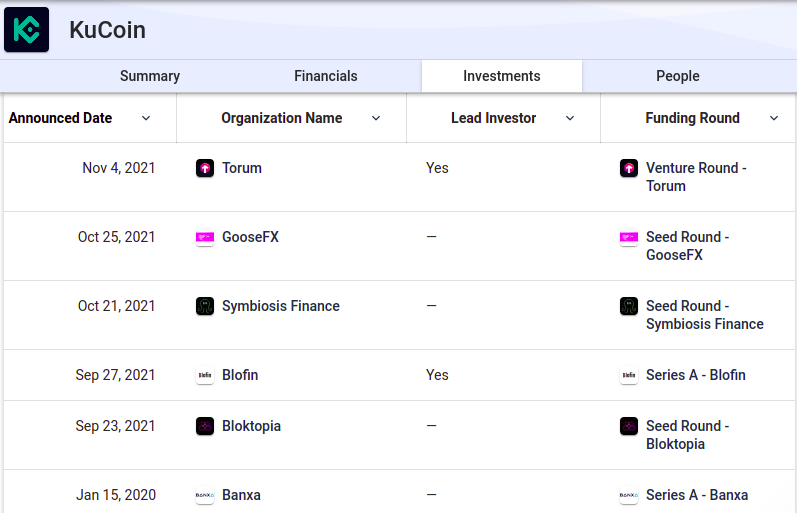The width and height of the screenshot is (797, 513).
Task: Switch to the Summary tab
Action: [x=150, y=76]
